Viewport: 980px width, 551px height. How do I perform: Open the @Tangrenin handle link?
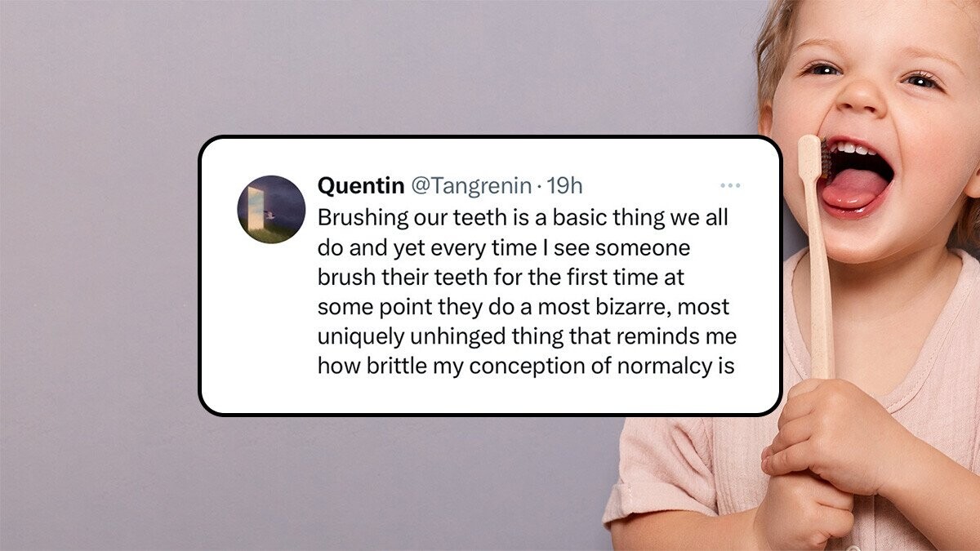coord(470,186)
